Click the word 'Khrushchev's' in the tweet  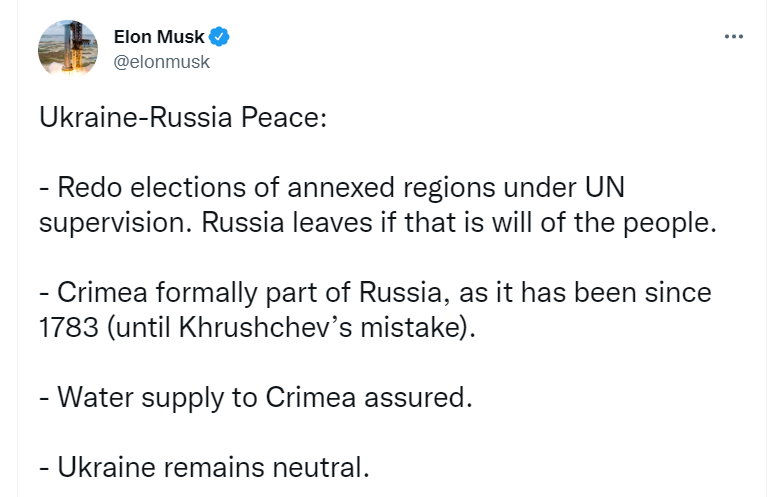tap(265, 327)
